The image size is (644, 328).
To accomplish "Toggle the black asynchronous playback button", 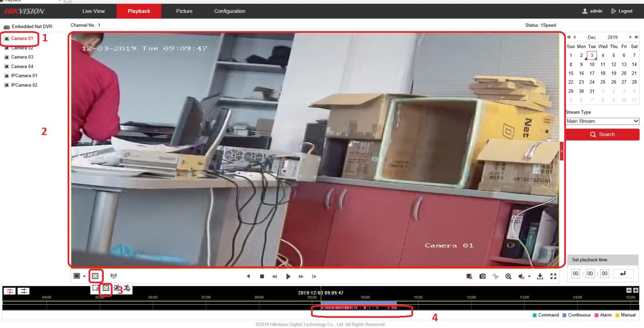I will pyautogui.click(x=23, y=291).
